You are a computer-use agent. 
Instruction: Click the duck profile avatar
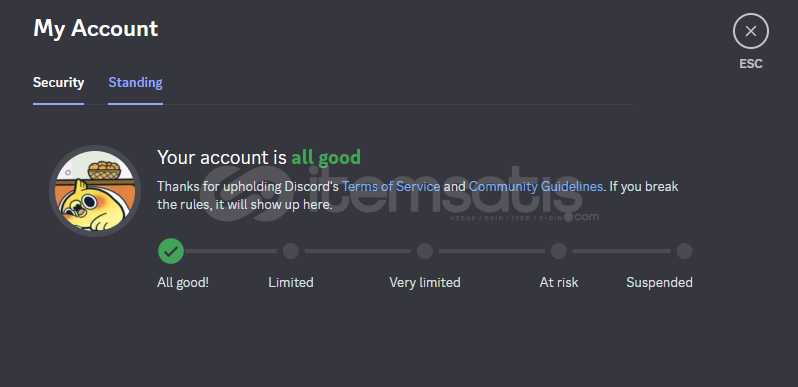coord(95,191)
